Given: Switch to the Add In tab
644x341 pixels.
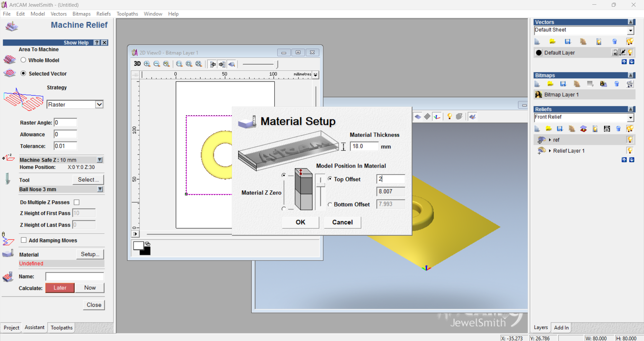Looking at the screenshot, I should (561, 328).
